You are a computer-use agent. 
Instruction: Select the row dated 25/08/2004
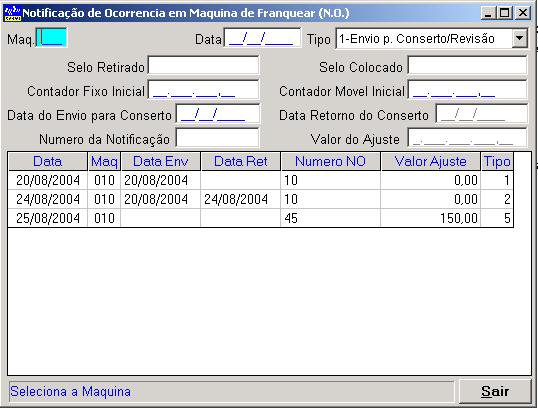click(261, 218)
